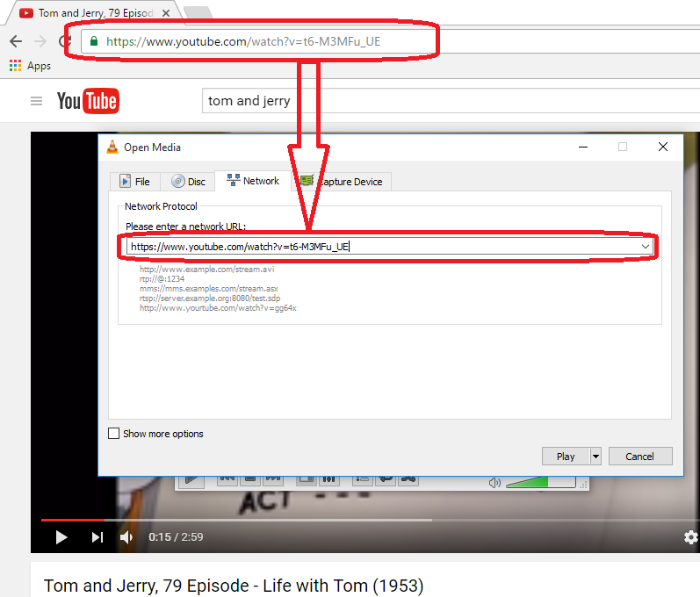Image resolution: width=700 pixels, height=597 pixels.
Task: Close the Open Media dialog
Action: 663,147
